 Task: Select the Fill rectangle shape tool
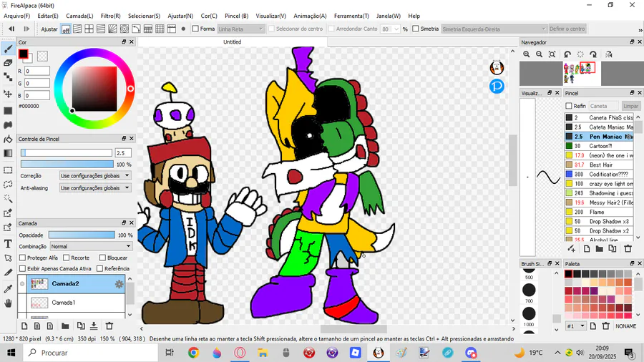(x=8, y=111)
